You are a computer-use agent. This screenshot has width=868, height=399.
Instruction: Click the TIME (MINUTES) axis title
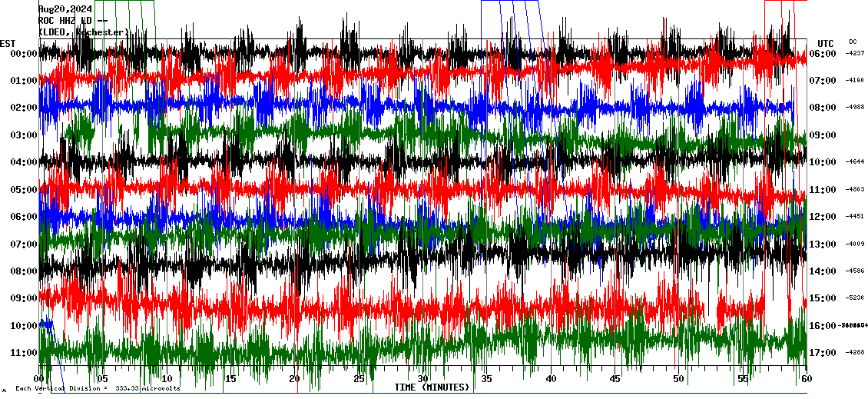click(432, 387)
